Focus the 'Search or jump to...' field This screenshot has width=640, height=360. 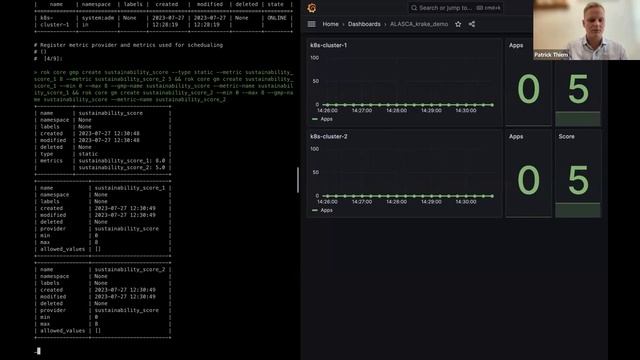coord(456,8)
